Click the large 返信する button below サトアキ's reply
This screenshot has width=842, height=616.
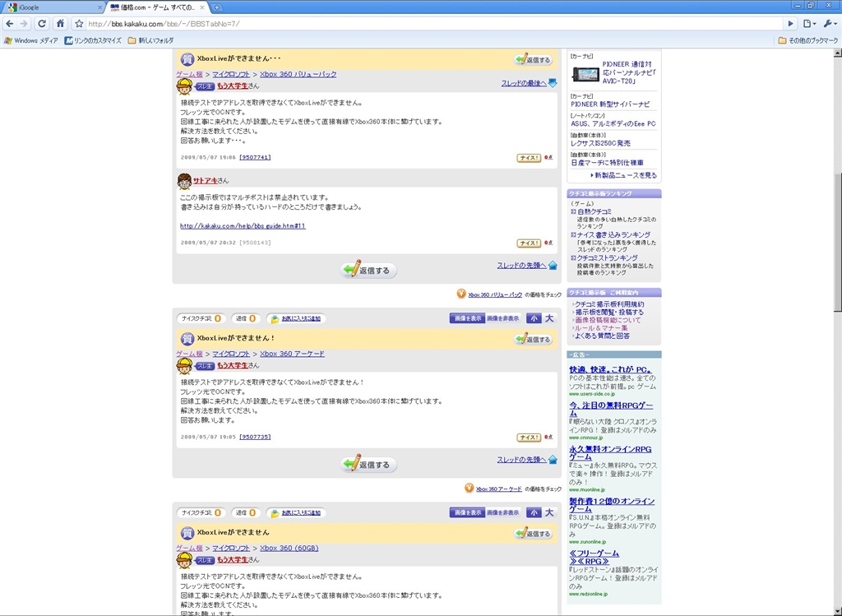tap(368, 270)
